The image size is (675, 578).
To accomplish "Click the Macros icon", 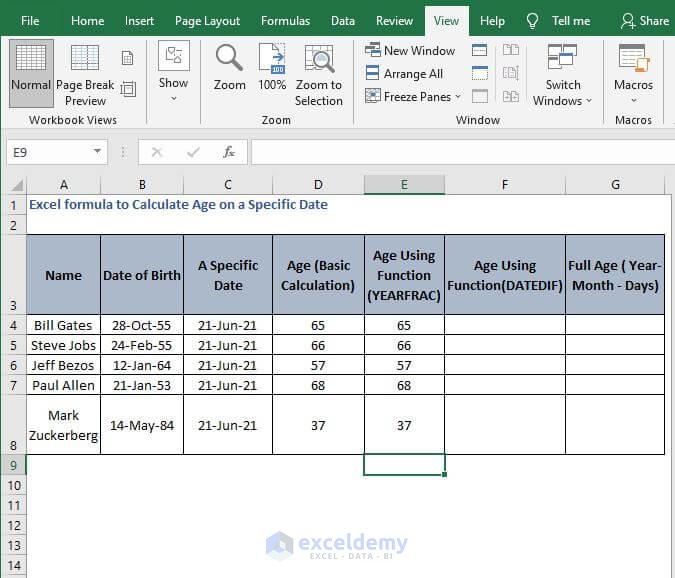I will click(633, 58).
